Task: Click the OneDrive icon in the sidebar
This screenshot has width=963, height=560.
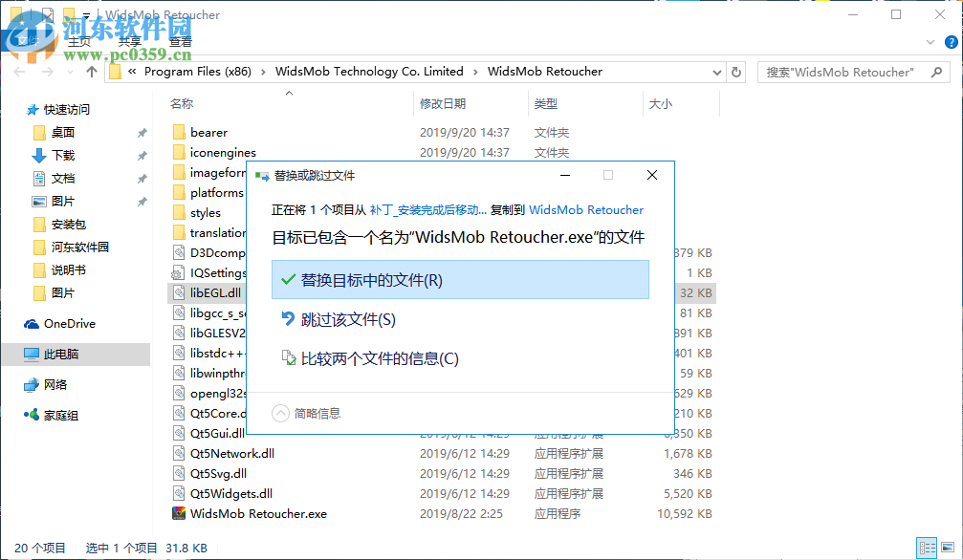Action: (32, 323)
